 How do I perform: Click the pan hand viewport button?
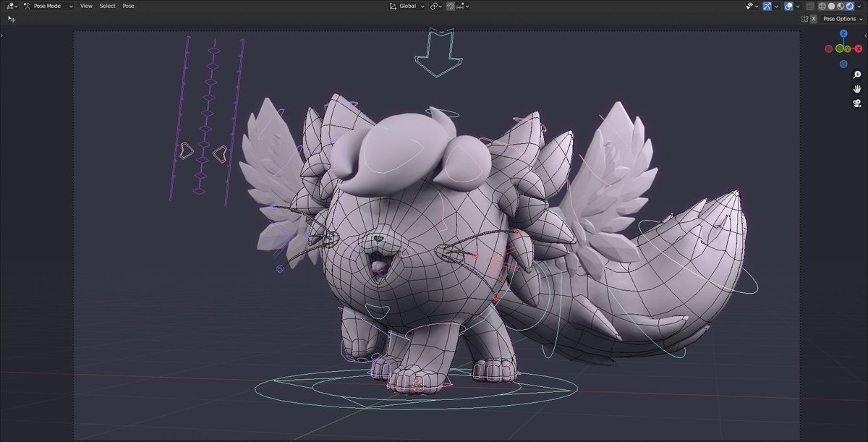point(857,89)
